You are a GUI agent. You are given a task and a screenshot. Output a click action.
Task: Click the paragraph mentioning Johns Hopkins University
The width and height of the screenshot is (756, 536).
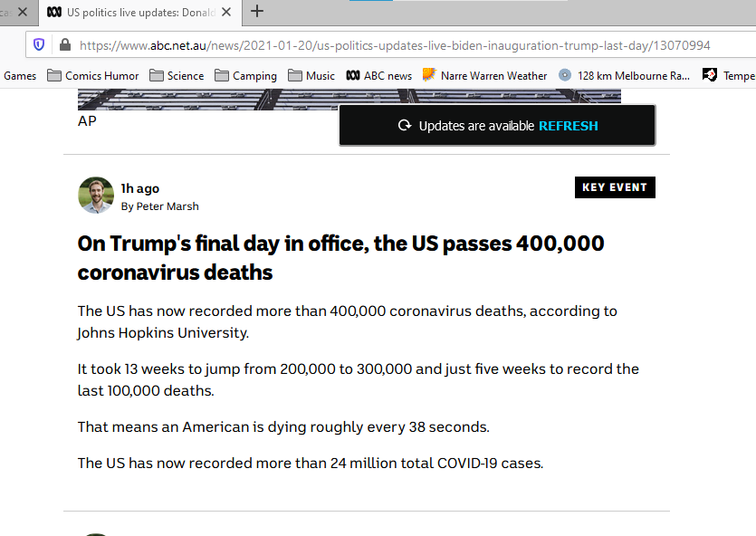(x=347, y=322)
